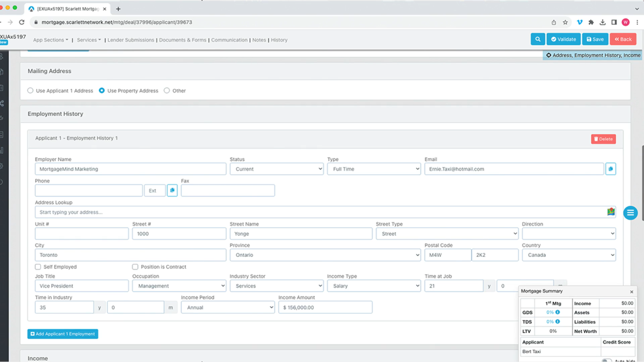The image size is (644, 362).
Task: Select Use Applicant 1 Address radio option
Action: (x=31, y=91)
